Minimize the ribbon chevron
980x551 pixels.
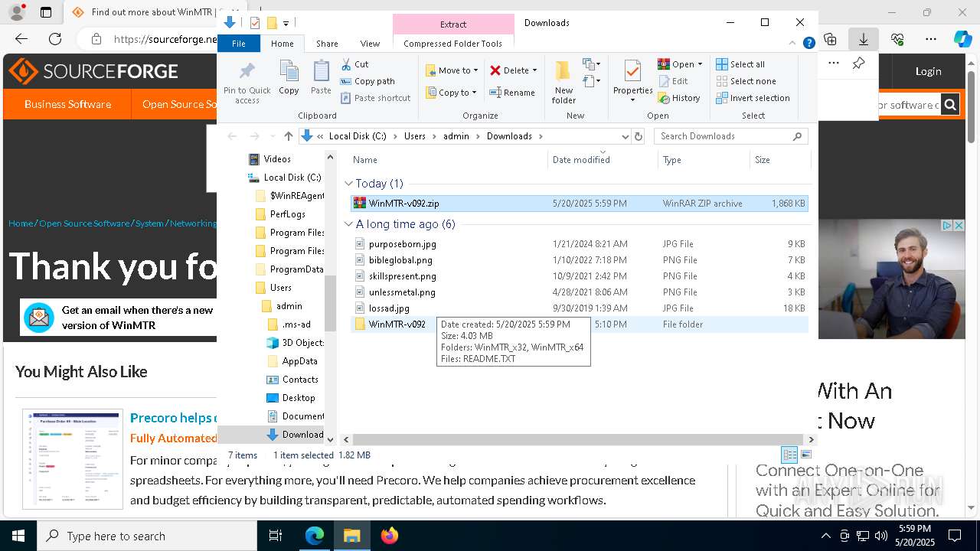(x=792, y=44)
